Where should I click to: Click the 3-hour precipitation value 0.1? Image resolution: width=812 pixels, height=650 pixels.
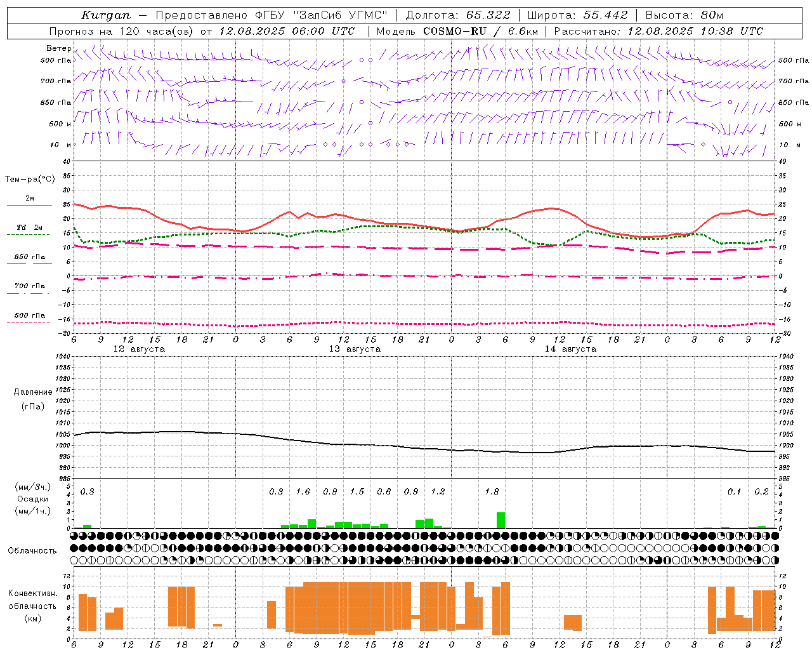(x=734, y=492)
